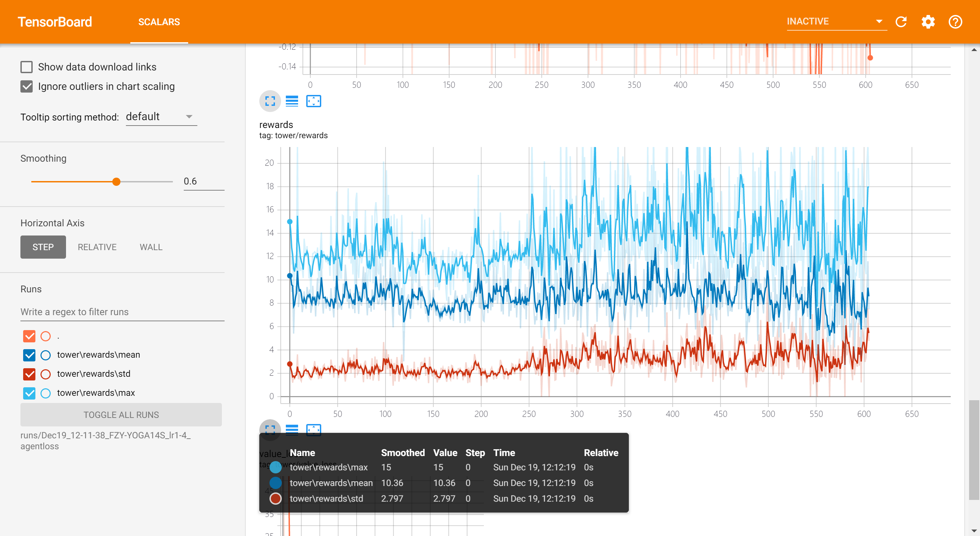This screenshot has height=536, width=980.
Task: Set horizontal axis to WALL
Action: 151,247
